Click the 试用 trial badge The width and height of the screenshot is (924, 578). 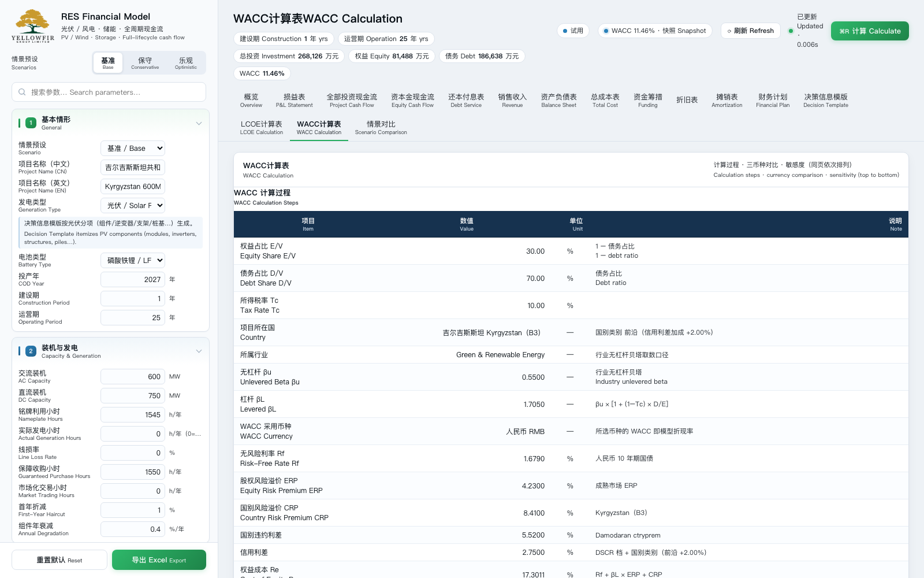click(573, 31)
